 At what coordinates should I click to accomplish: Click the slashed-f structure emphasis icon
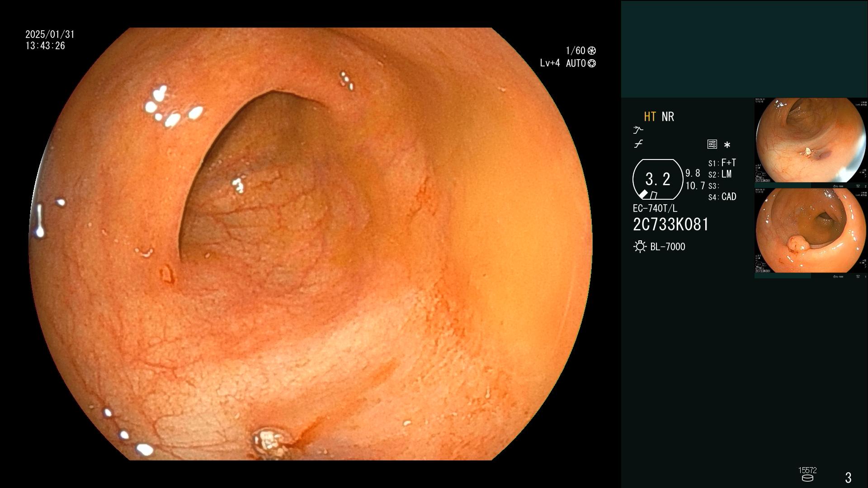(x=638, y=144)
